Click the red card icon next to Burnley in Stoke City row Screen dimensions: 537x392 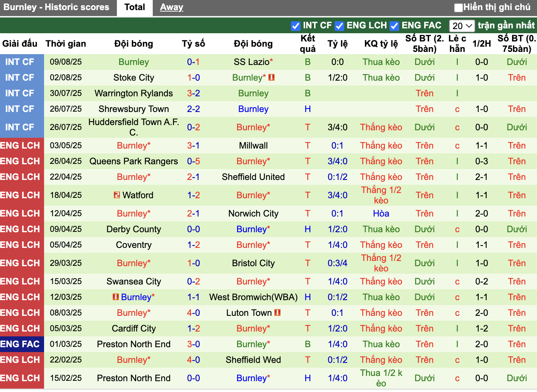click(272, 77)
